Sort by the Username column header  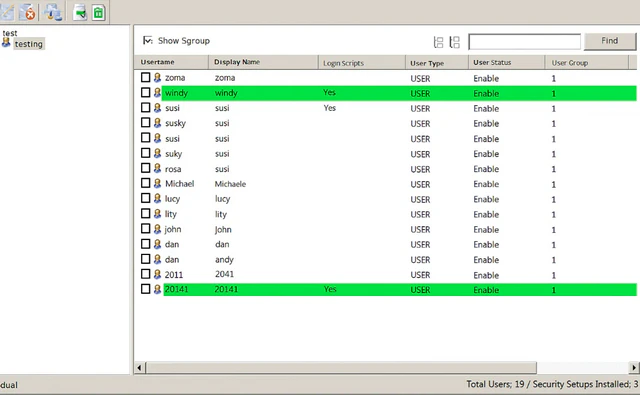point(171,62)
